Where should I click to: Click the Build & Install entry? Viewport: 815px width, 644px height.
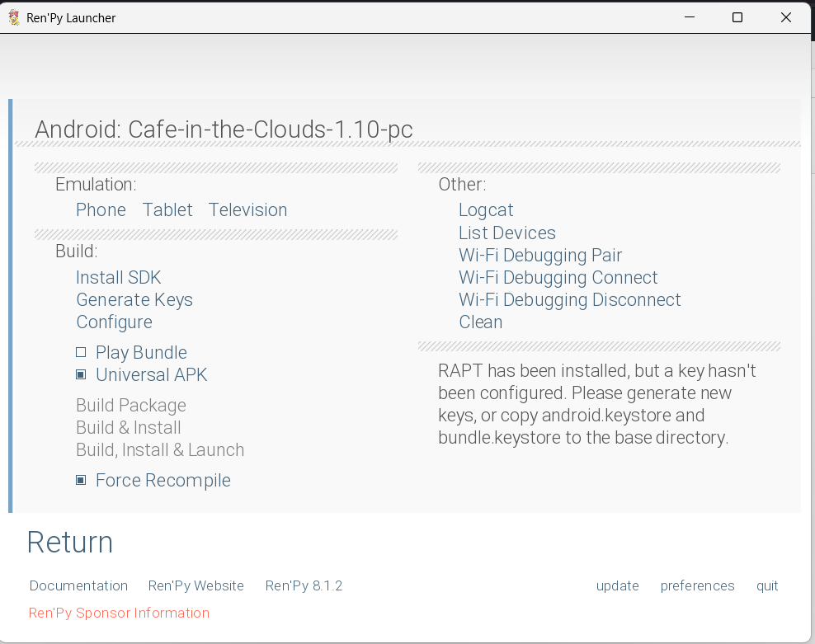[x=129, y=428]
